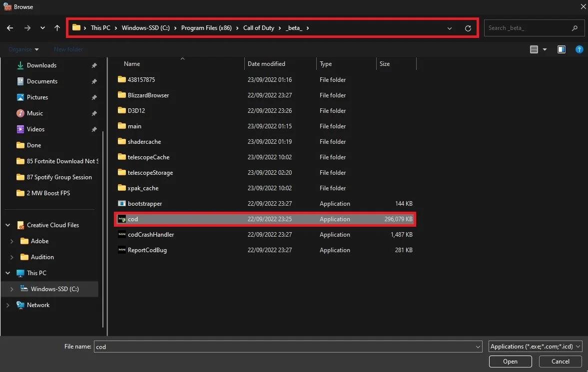Open Videos in quick access
The image size is (588, 372).
[x=35, y=129]
